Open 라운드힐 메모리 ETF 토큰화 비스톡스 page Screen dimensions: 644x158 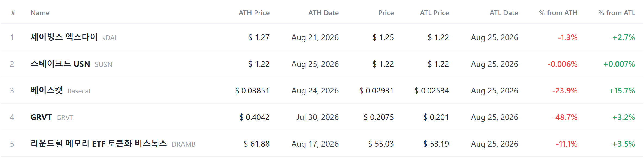point(99,143)
